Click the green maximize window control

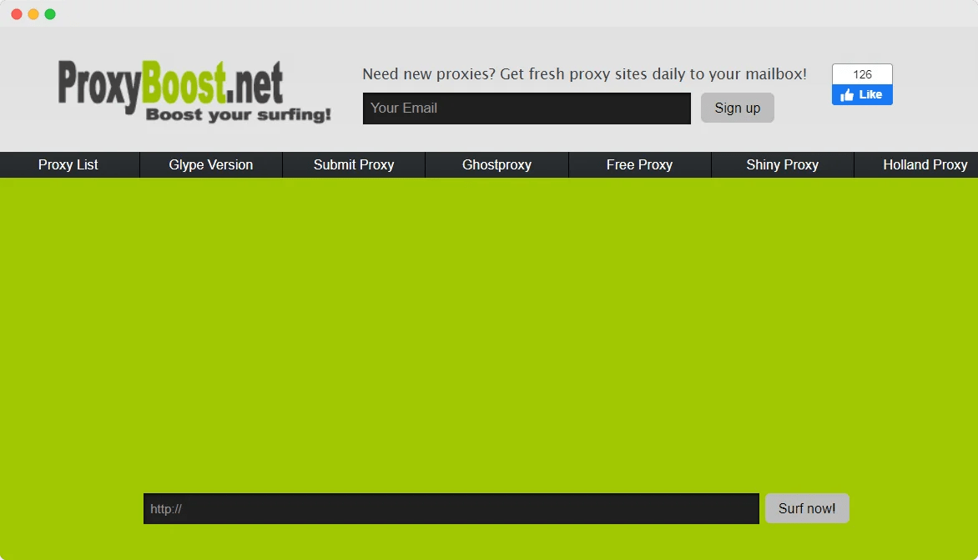[50, 13]
